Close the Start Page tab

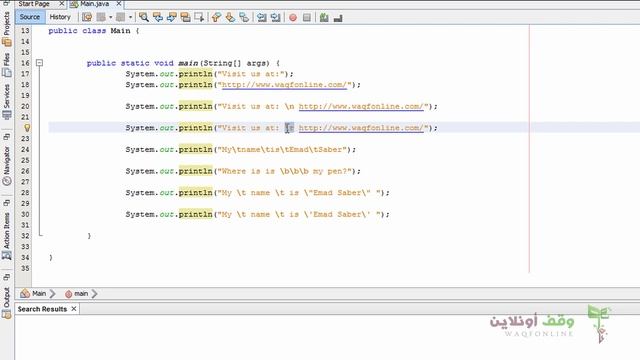tap(61, 4)
